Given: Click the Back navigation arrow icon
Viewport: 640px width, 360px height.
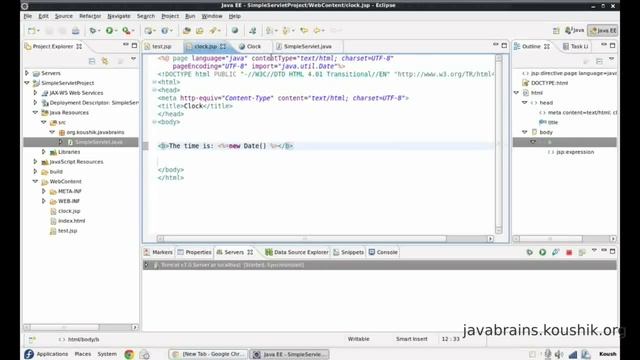Looking at the screenshot, I should click(x=317, y=31).
